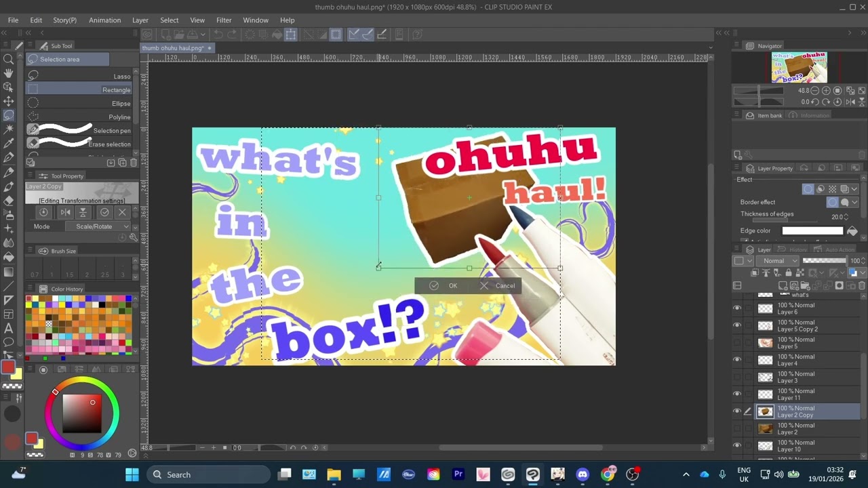Hide Layer 10 using its eye icon
868x488 pixels.
coord(737,445)
